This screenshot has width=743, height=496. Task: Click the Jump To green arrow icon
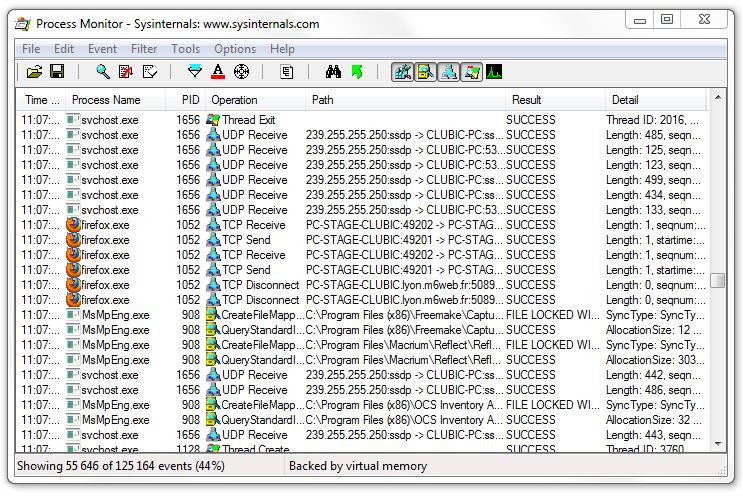point(357,72)
